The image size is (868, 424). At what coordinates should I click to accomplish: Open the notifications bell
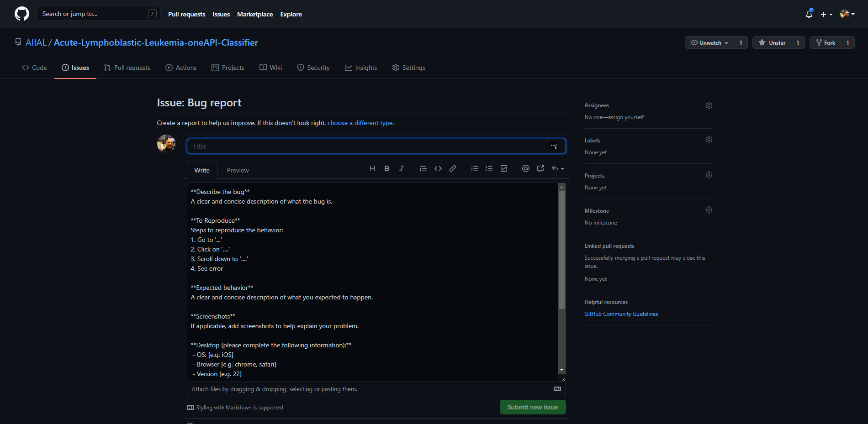(809, 14)
